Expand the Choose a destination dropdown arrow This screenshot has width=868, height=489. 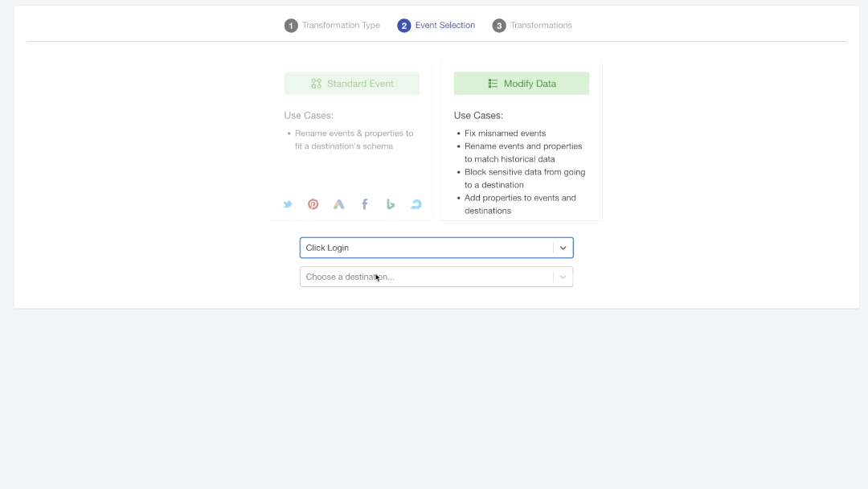563,277
